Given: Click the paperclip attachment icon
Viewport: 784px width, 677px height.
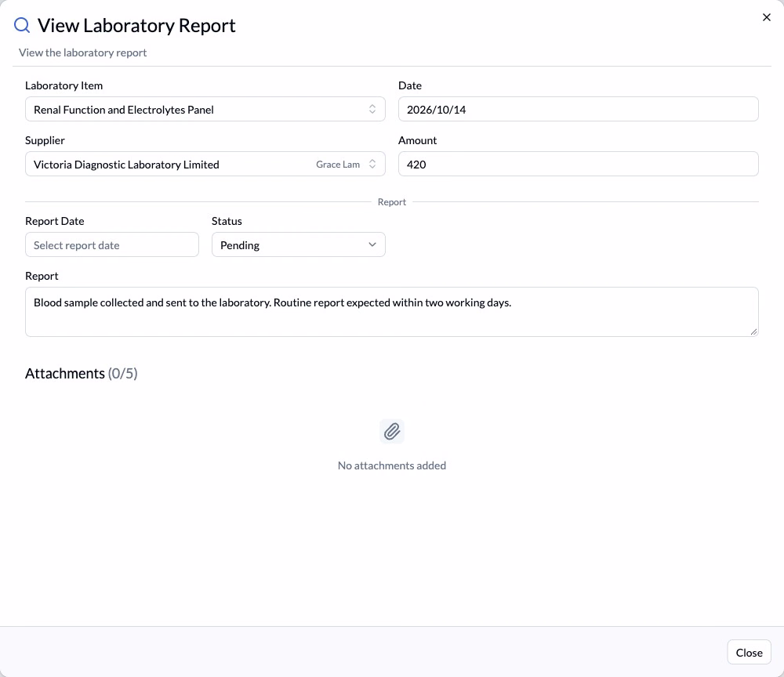Looking at the screenshot, I should pyautogui.click(x=392, y=431).
